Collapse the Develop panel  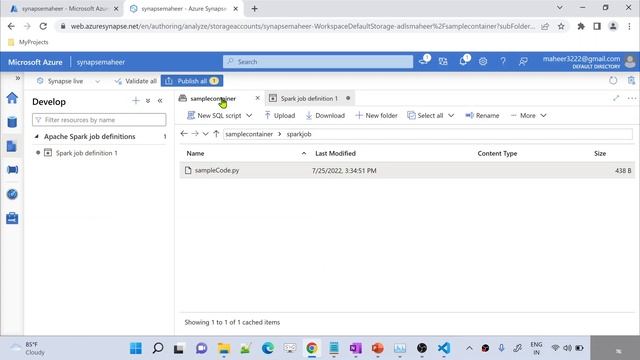[160, 101]
